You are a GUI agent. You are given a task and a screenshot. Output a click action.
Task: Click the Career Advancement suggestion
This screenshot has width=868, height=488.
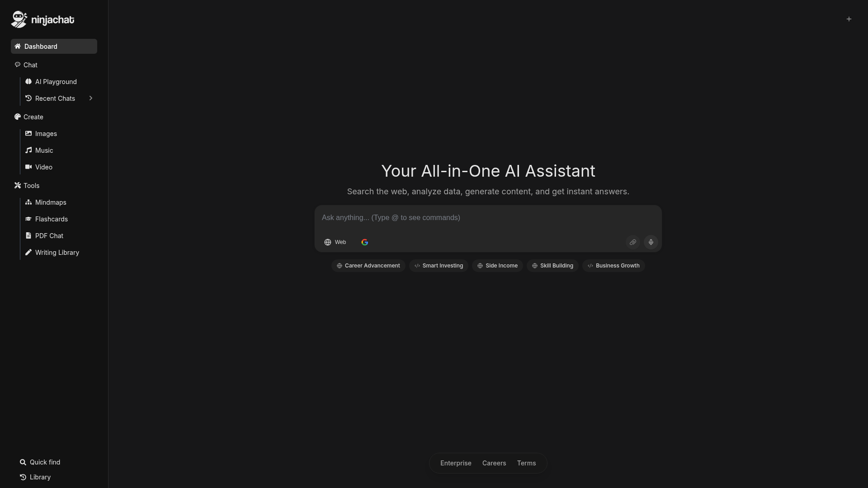pos(368,265)
